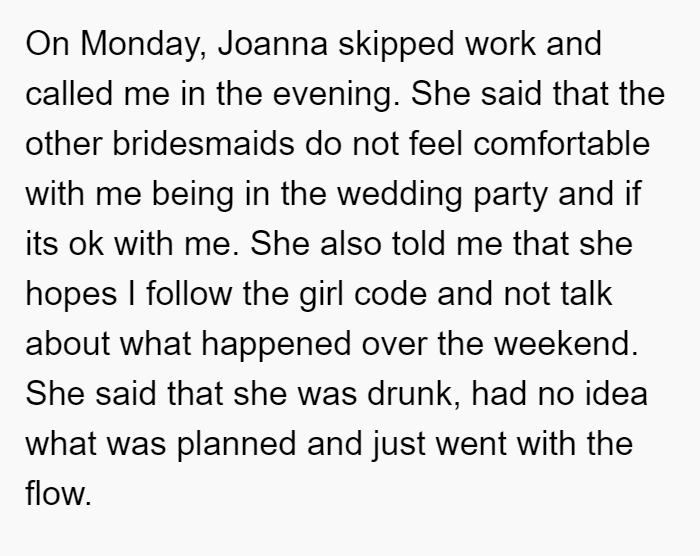Click the word "hopes" at line start

(x=71, y=295)
